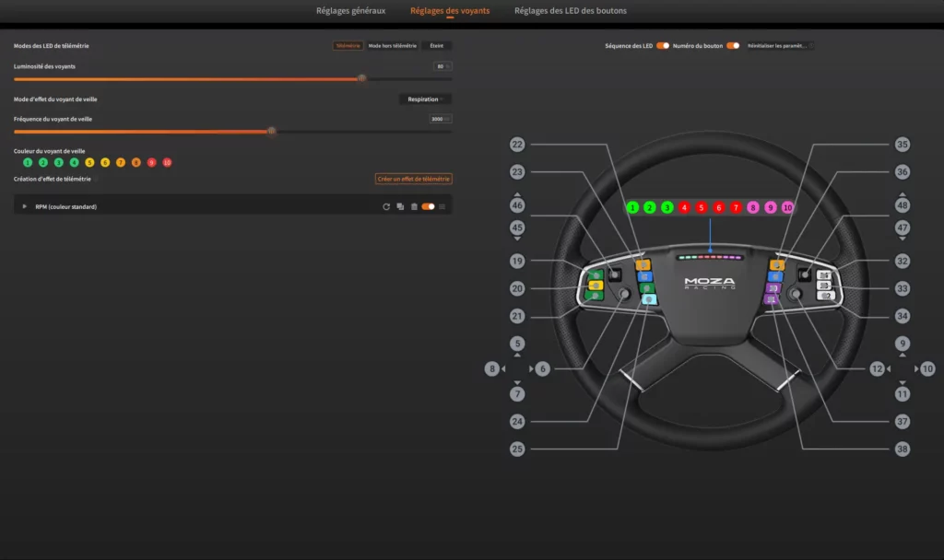Pick standby color swatch 10
944x560 pixels.
[168, 162]
